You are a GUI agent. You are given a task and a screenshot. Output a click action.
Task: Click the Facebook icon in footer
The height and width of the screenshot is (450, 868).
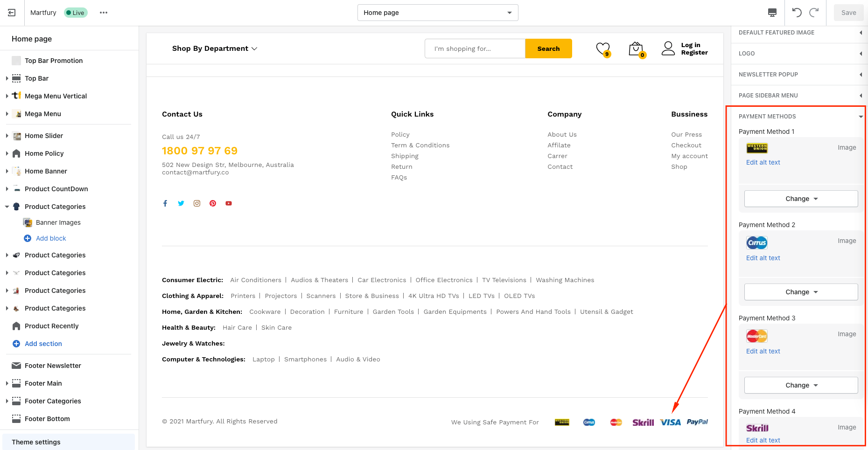pos(165,203)
